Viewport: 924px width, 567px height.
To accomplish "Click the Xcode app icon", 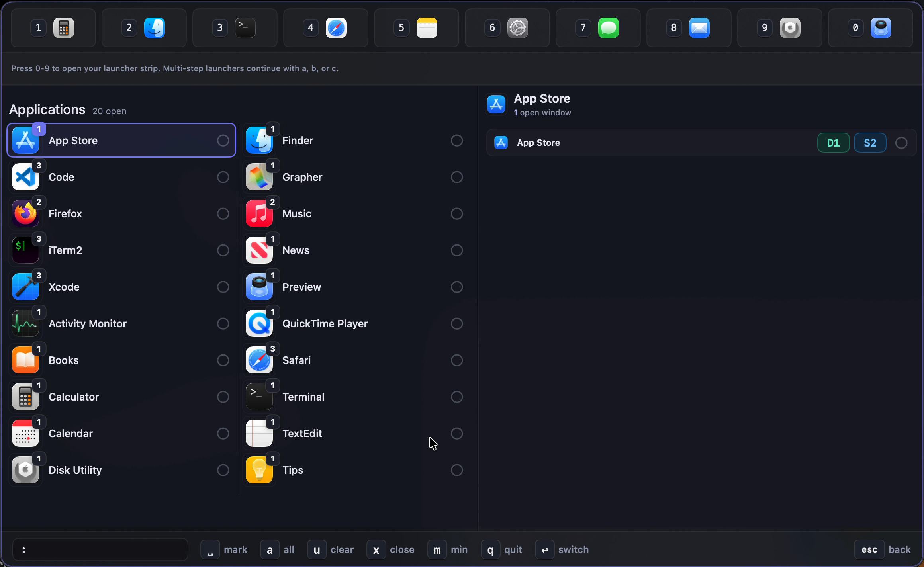I will coord(25,287).
